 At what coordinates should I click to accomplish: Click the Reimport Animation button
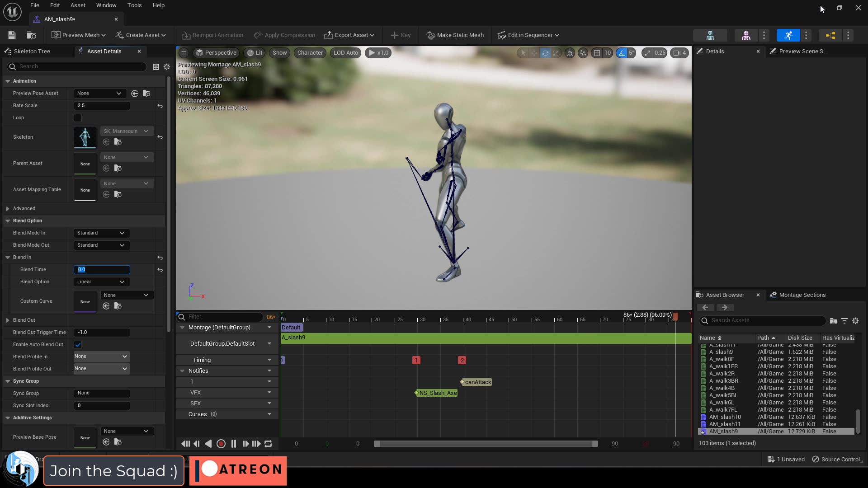coord(212,35)
